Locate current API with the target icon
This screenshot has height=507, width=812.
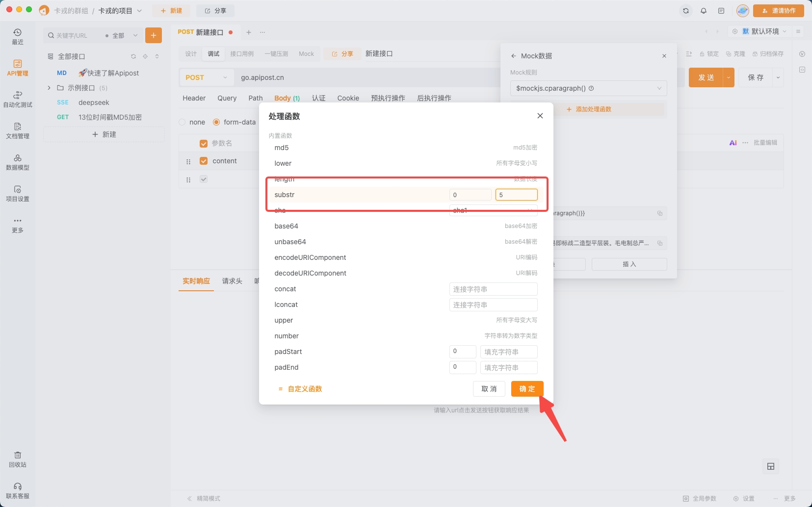pyautogui.click(x=145, y=56)
